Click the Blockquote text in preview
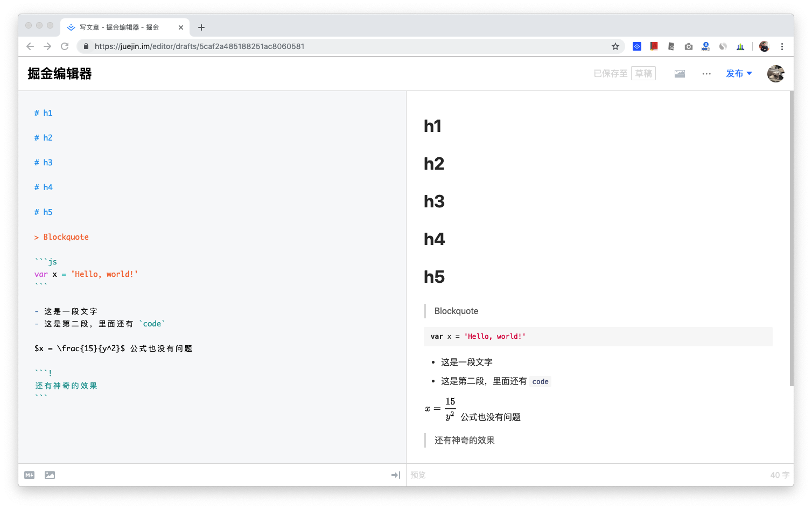812x509 pixels. (456, 311)
